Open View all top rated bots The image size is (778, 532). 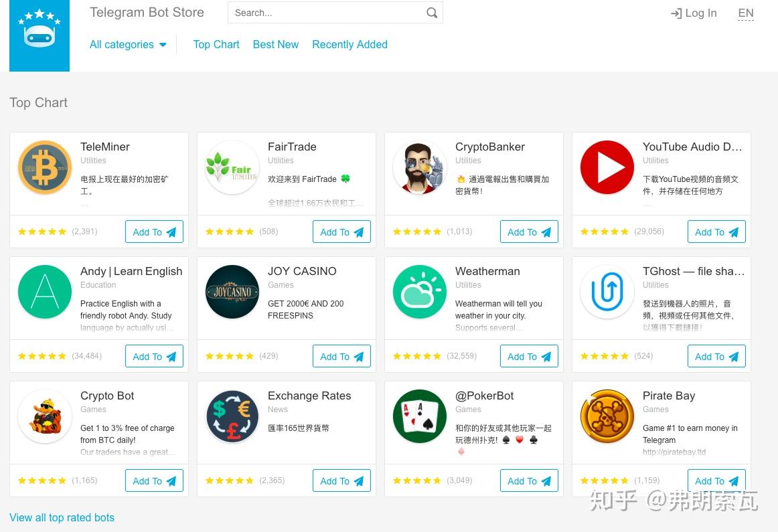62,518
